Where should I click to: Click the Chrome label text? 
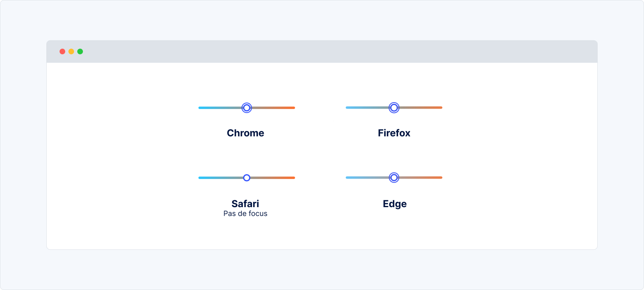pos(246,133)
